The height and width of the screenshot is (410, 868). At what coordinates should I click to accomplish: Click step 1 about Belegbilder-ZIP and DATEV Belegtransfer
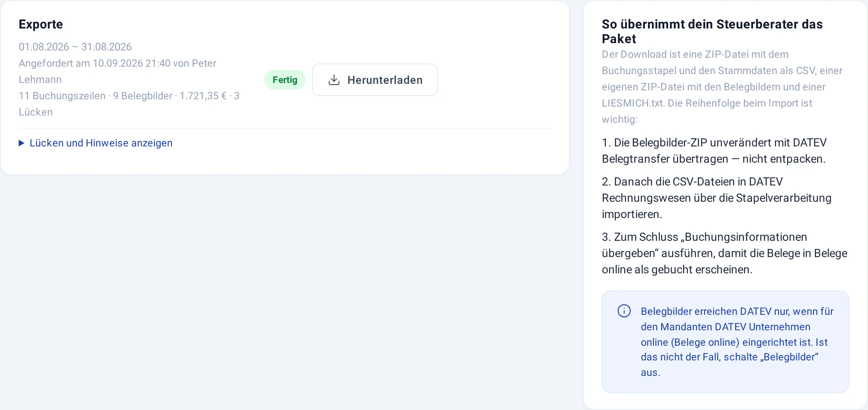[x=714, y=150]
